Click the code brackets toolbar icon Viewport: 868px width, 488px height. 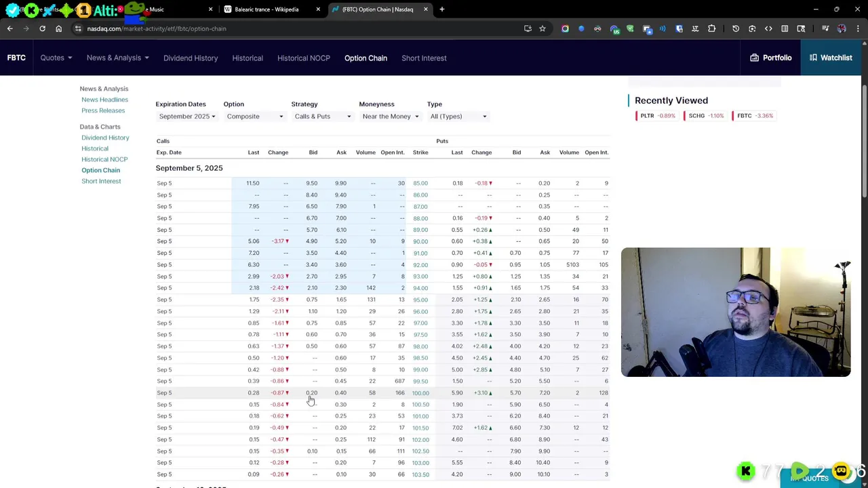[768, 28]
